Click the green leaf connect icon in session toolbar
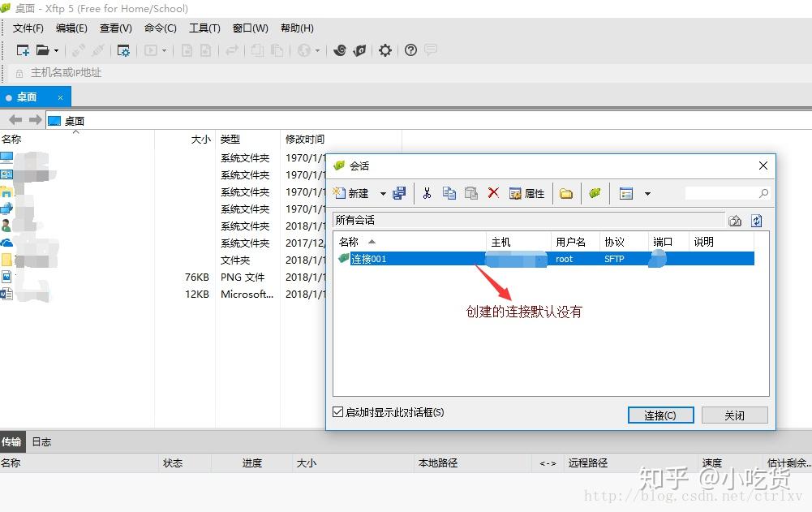Image resolution: width=812 pixels, height=512 pixels. pos(595,193)
